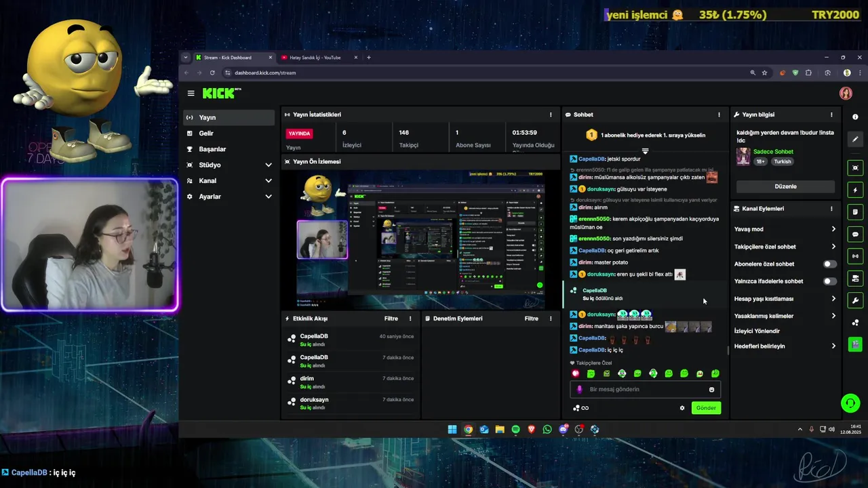The height and width of the screenshot is (488, 868).
Task: Reload the browser page
Action: click(x=212, y=73)
